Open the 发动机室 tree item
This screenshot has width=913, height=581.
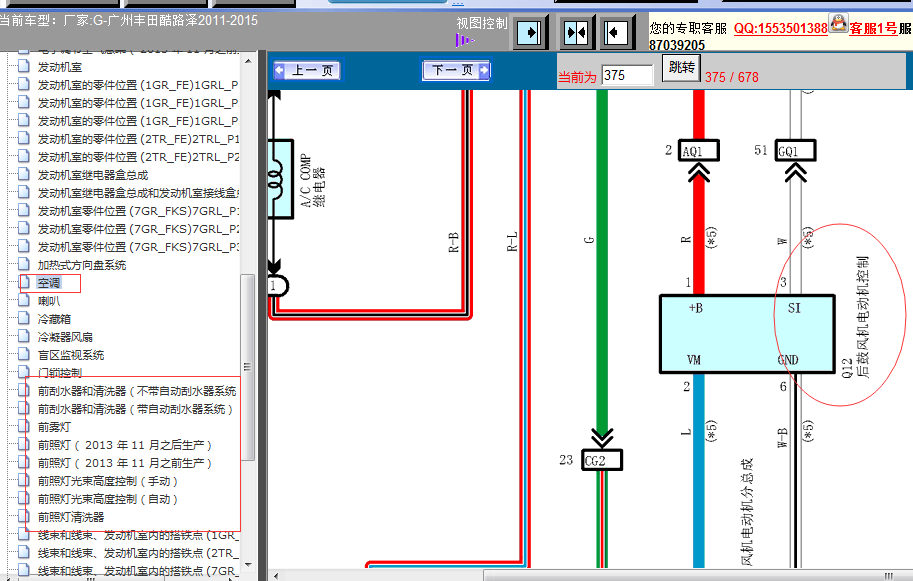pos(59,67)
